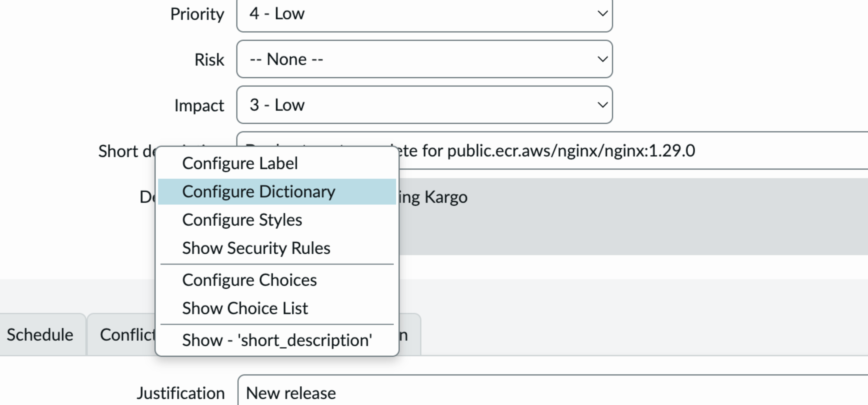Click Configure Styles in the context menu
The width and height of the screenshot is (868, 405).
click(242, 220)
